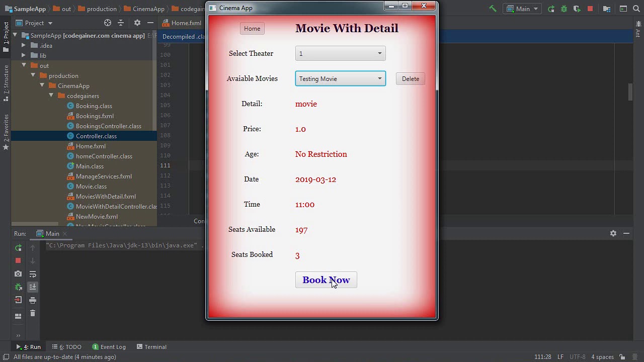This screenshot has width=644, height=362.
Task: Switch to the Terminal tool tab
Action: point(151,347)
